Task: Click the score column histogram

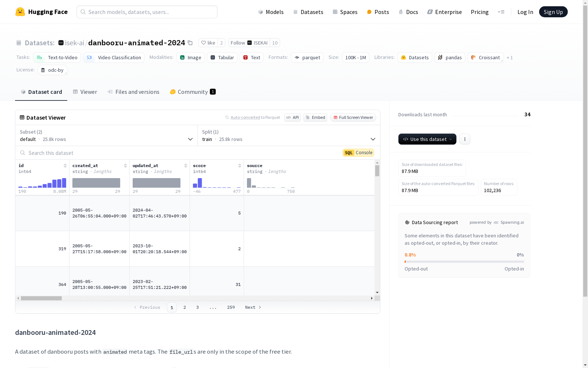Action: [x=217, y=183]
